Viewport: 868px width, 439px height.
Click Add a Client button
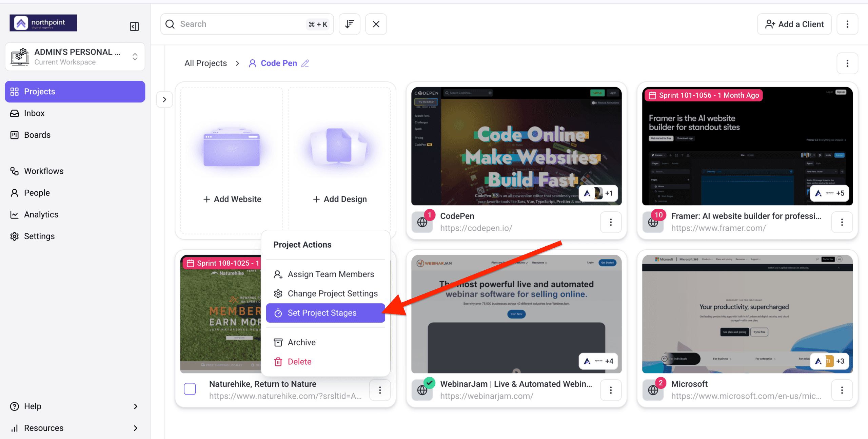tap(794, 24)
